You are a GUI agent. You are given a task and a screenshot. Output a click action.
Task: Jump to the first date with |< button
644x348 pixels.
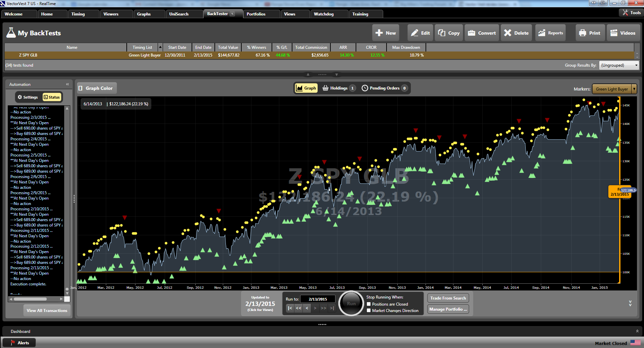click(x=290, y=308)
